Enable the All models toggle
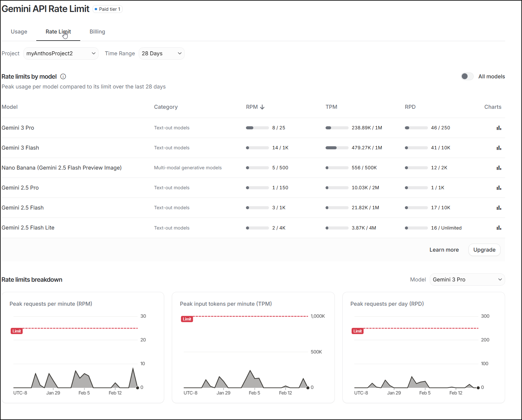The width and height of the screenshot is (522, 420). 467,77
